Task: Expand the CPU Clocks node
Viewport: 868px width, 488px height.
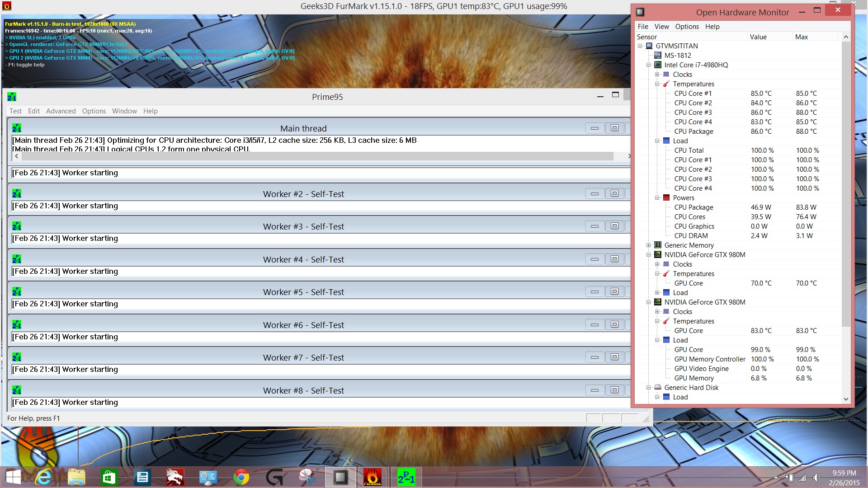Action: 657,75
